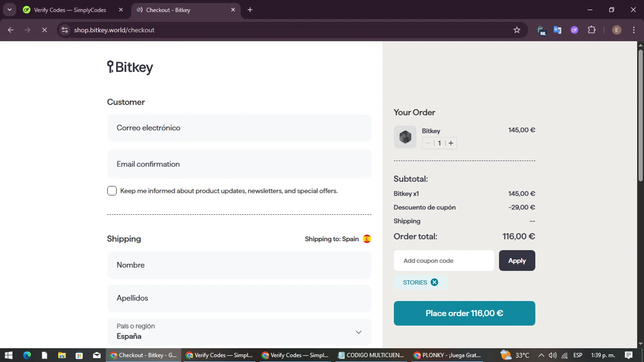Click the Correo electrónico field
Viewport: 644px width, 362px height.
tap(239, 128)
